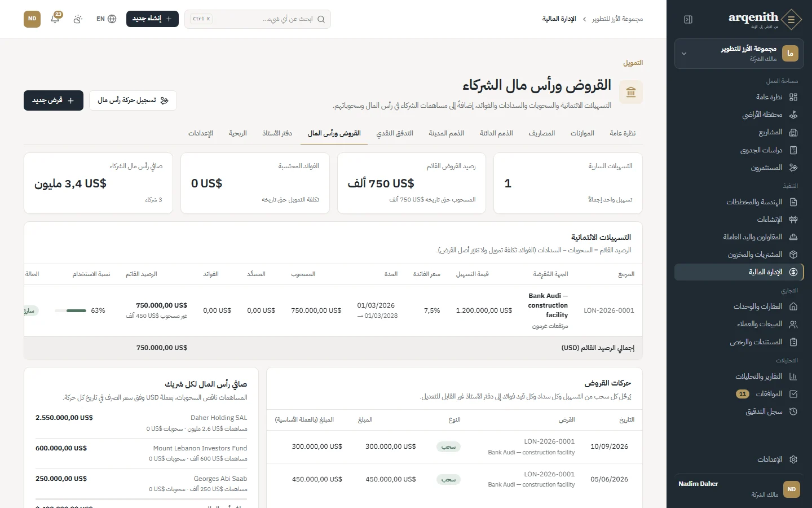The height and width of the screenshot is (508, 812).
Task: Click the 10/09/2026 loan movement date
Action: click(x=609, y=446)
